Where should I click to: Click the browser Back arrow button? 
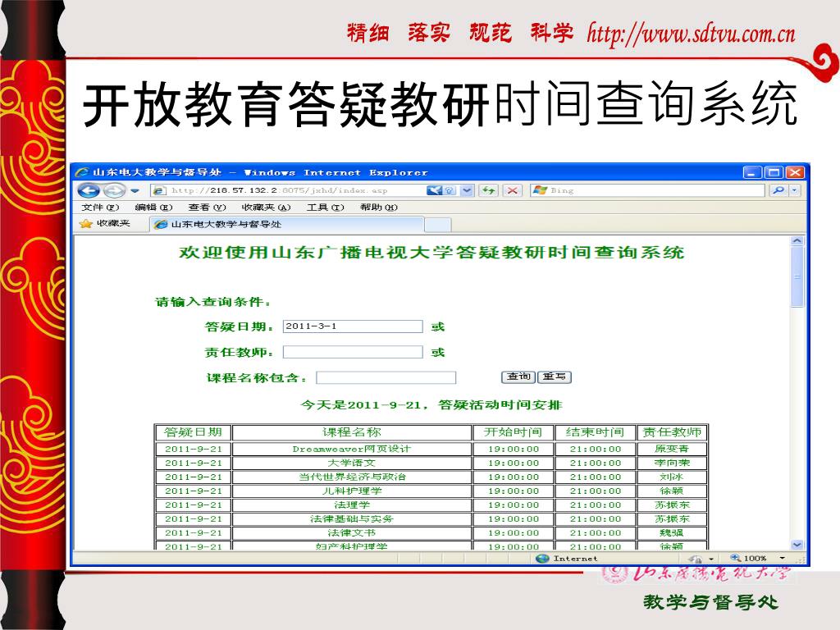[89, 190]
